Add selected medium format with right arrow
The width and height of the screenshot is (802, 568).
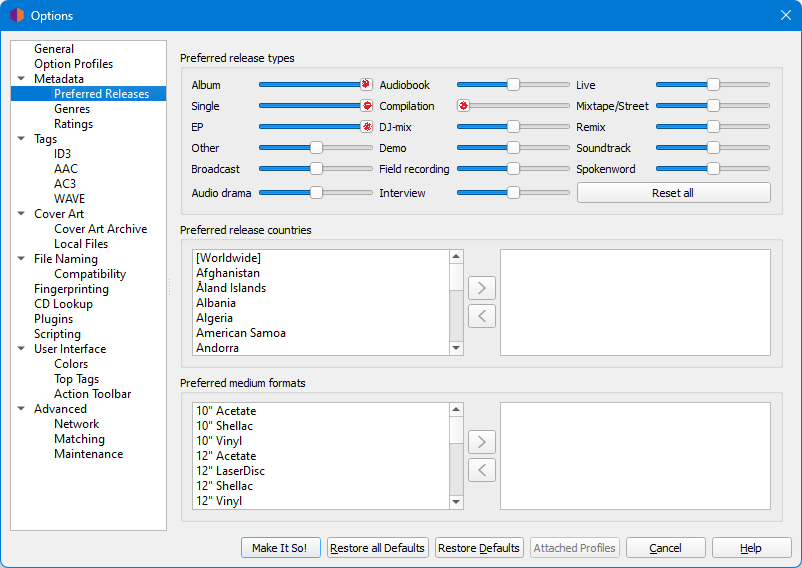[482, 442]
